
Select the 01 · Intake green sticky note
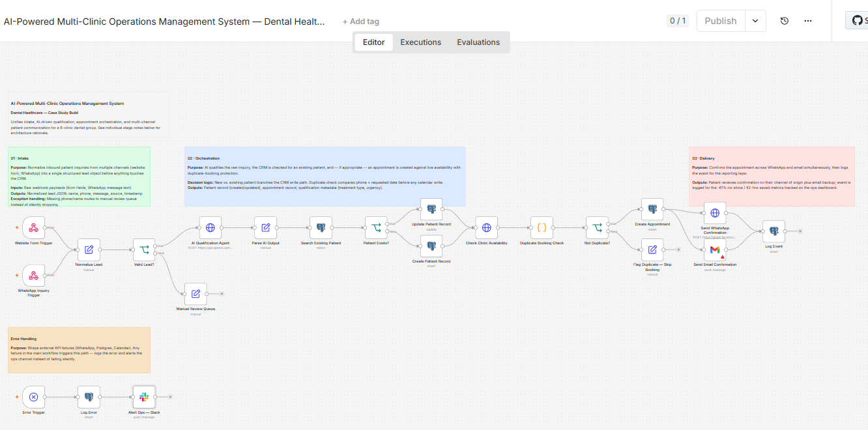pyautogui.click(x=80, y=177)
